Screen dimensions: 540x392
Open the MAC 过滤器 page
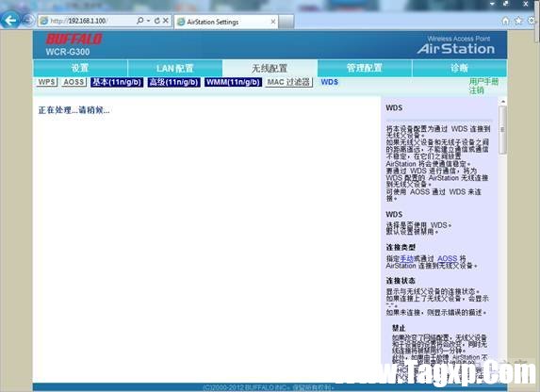[288, 82]
